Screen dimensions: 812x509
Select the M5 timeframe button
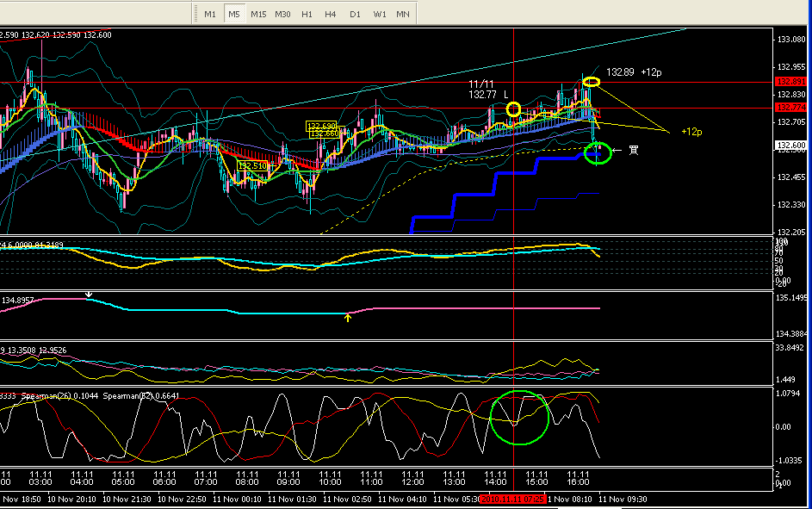click(234, 14)
